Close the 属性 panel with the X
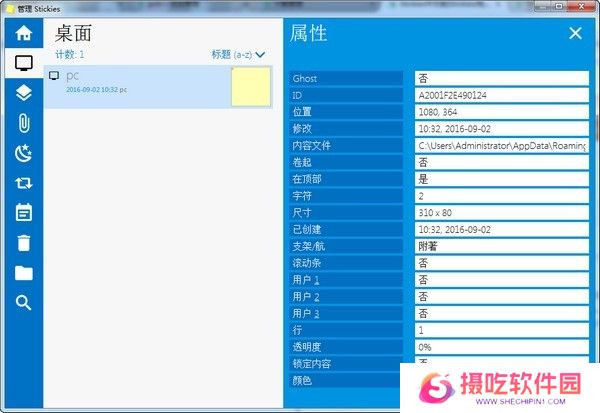Viewport: 600px width, 413px height. click(575, 33)
